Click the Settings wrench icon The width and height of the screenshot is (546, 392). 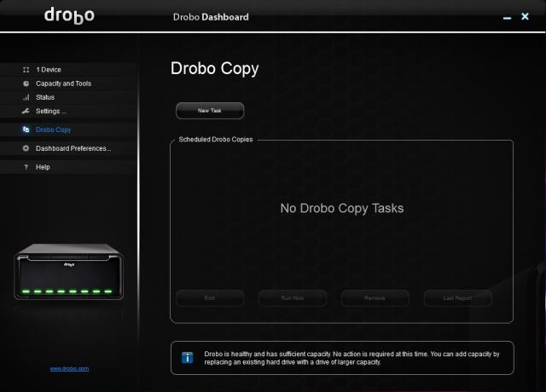(x=26, y=111)
